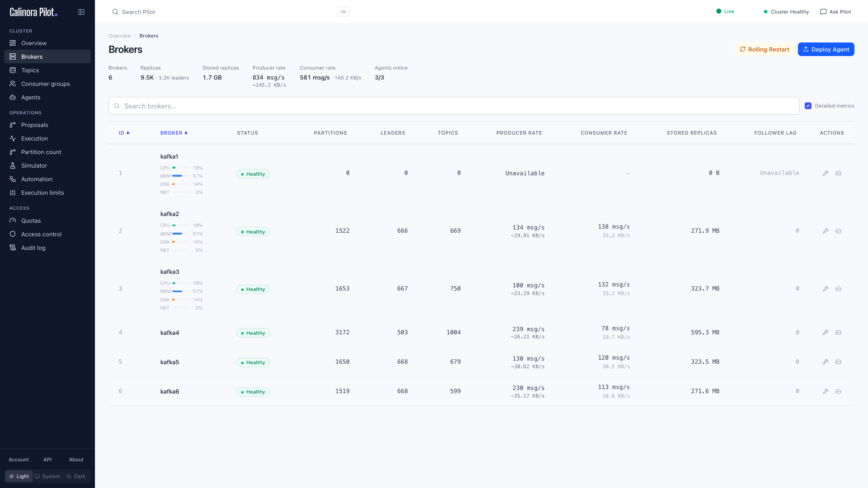This screenshot has height=488, width=868.
Task: Uncheck the Detailed metrics checkbox
Action: (x=808, y=106)
